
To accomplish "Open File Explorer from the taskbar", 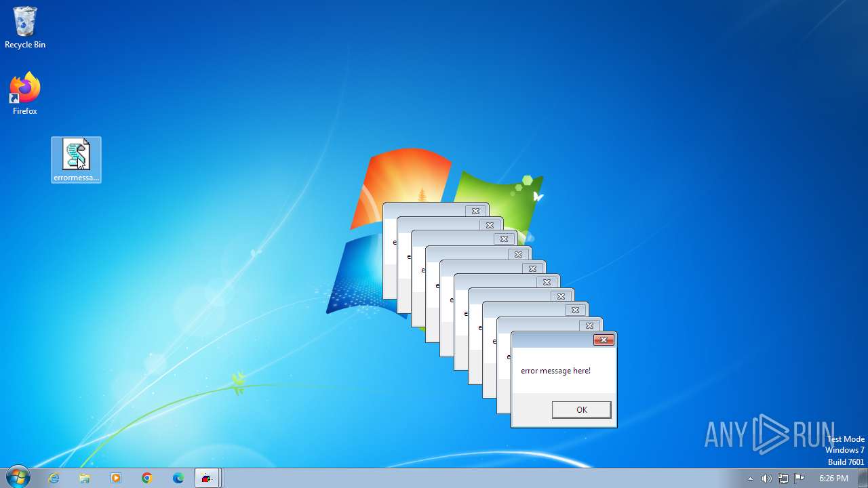I will (85, 478).
